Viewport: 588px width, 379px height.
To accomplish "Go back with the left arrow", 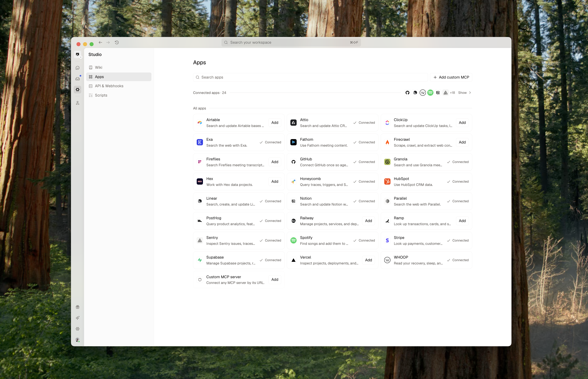I will (x=100, y=43).
